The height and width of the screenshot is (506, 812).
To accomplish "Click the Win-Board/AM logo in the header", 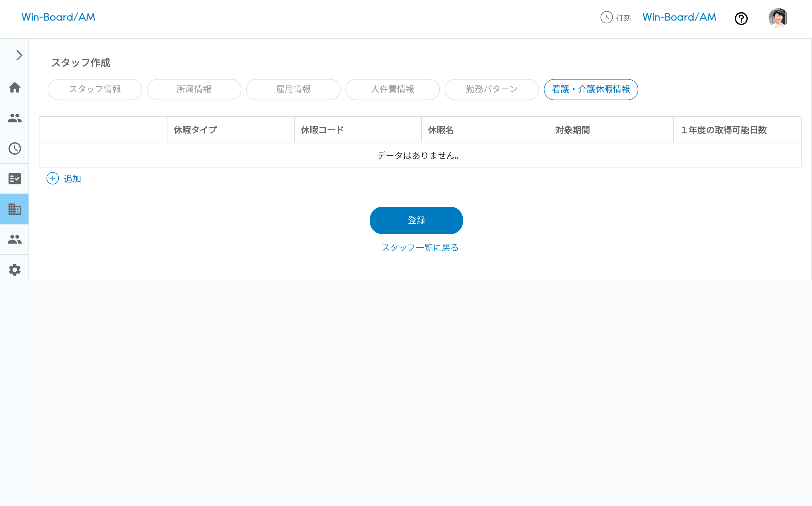I will [x=58, y=17].
